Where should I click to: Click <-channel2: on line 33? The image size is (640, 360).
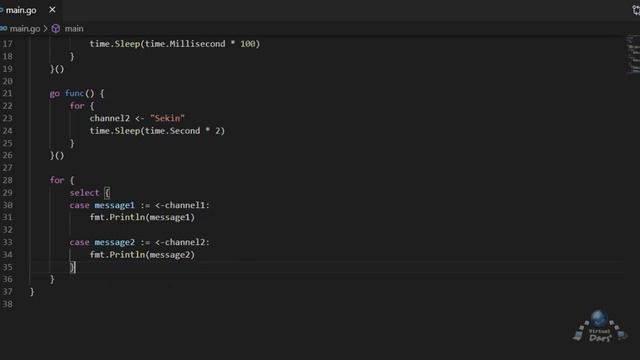pos(182,242)
